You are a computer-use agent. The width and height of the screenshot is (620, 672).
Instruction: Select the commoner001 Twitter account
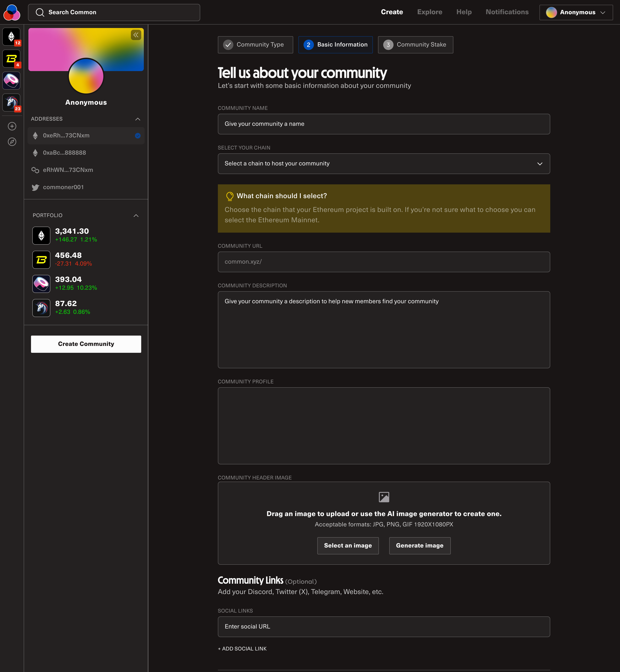[86, 187]
